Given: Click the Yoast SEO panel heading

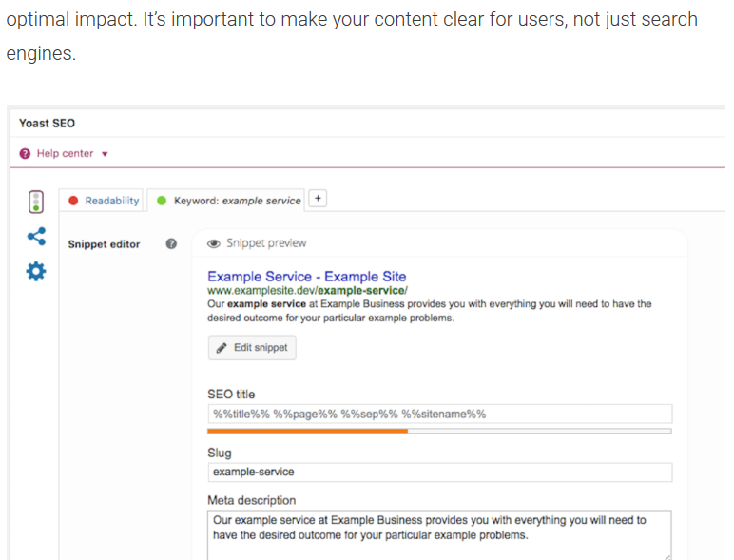Looking at the screenshot, I should click(47, 124).
